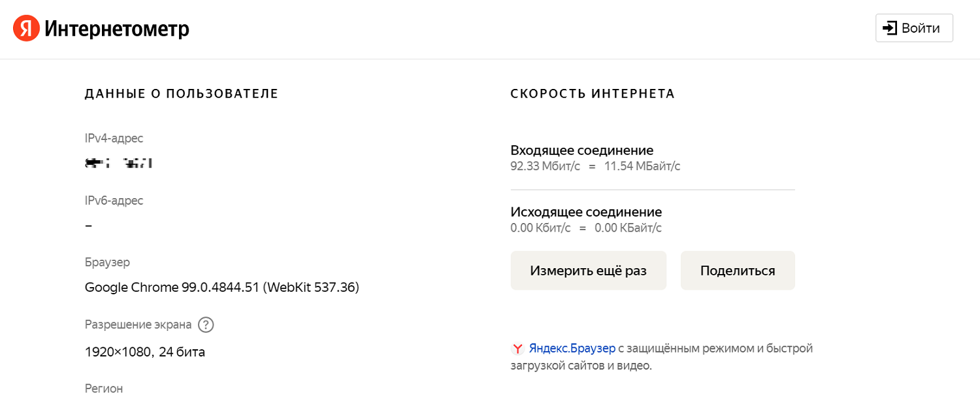Screen dimensions: 980x414
Task: Select the incoming speed value 92.33 Мбит/с
Action: [x=545, y=166]
